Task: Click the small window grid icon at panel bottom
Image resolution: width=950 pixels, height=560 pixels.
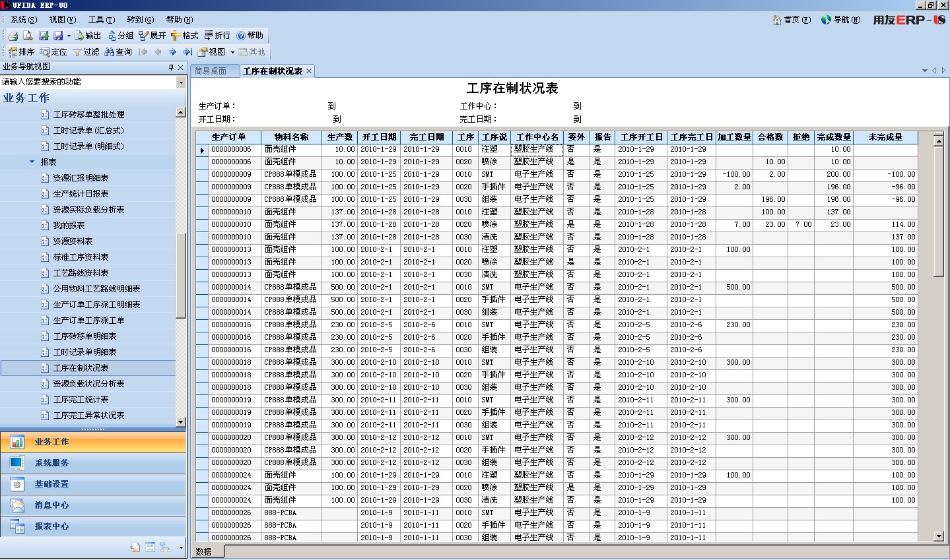Action: pos(150,547)
